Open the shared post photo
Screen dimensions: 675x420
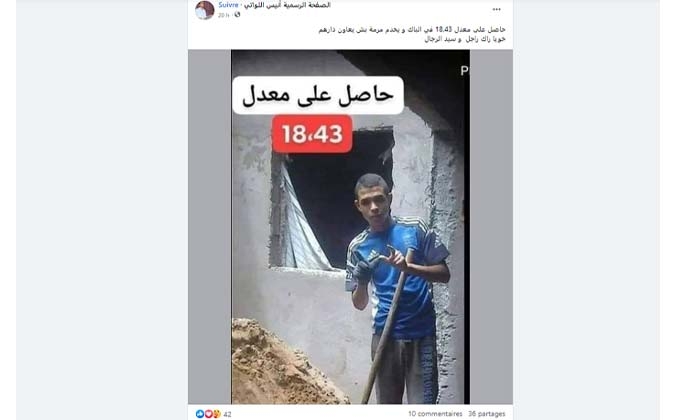(350, 227)
